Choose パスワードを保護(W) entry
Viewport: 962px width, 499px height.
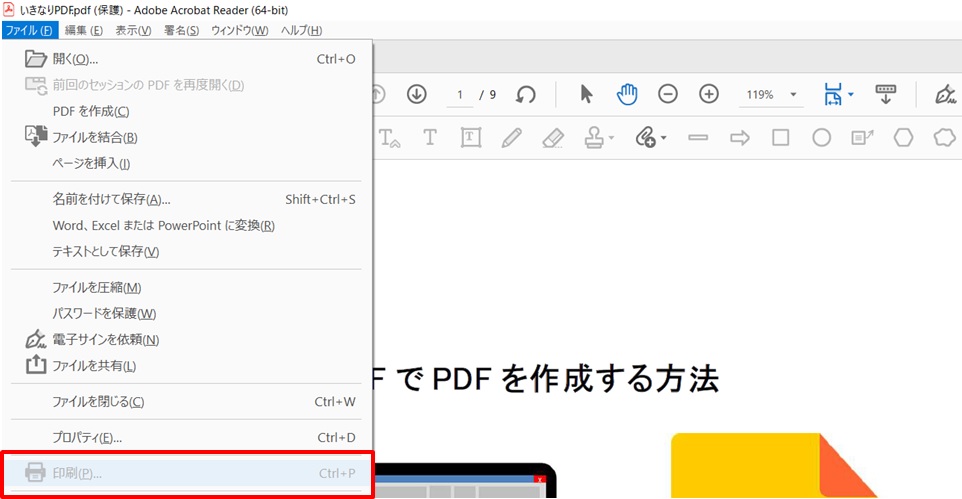point(185,313)
